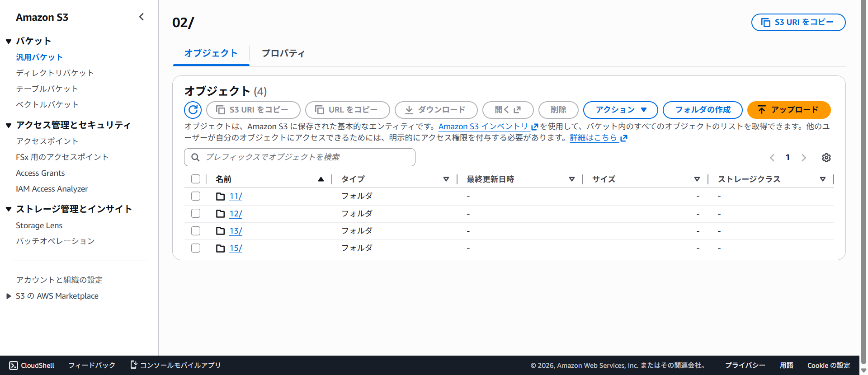Switch to the プロパティ tab

tap(283, 53)
